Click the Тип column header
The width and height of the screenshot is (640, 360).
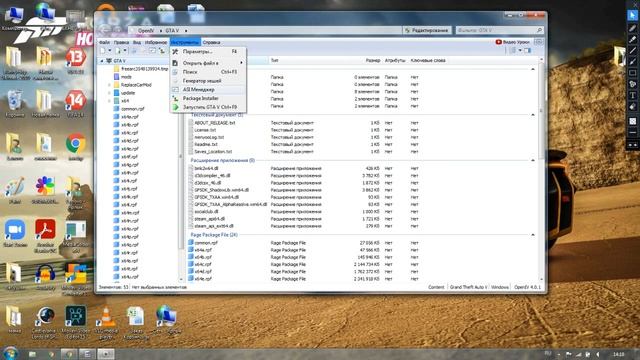(x=275, y=60)
